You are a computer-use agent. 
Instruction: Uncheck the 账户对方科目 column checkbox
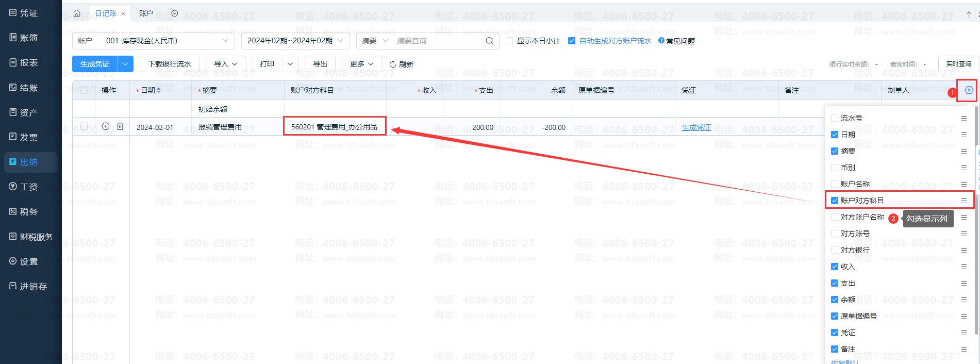[x=834, y=201]
